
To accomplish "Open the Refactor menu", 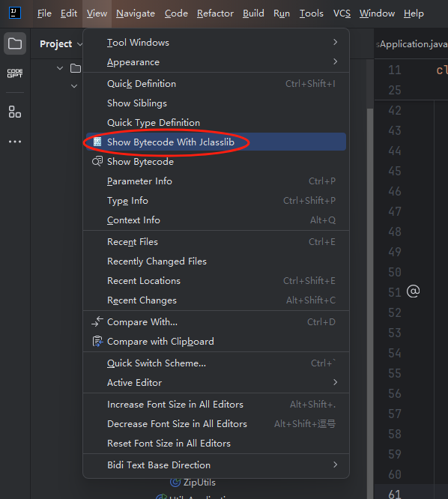I will (215, 13).
